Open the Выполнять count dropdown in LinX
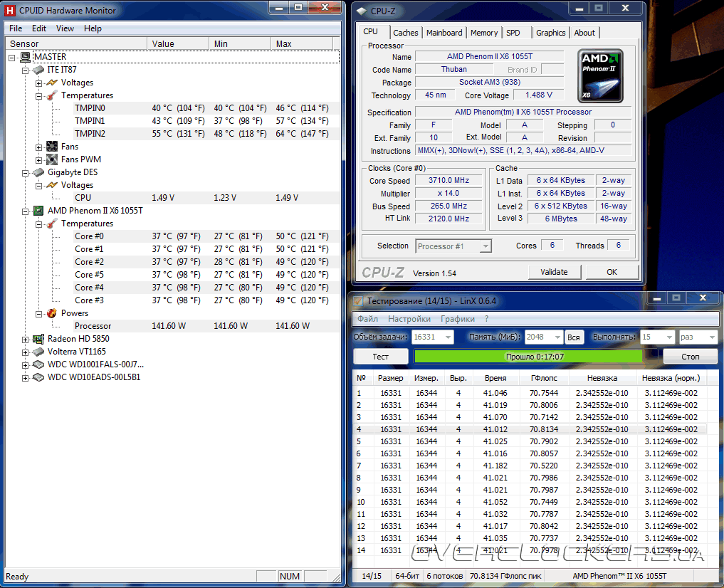The image size is (724, 588). (669, 337)
